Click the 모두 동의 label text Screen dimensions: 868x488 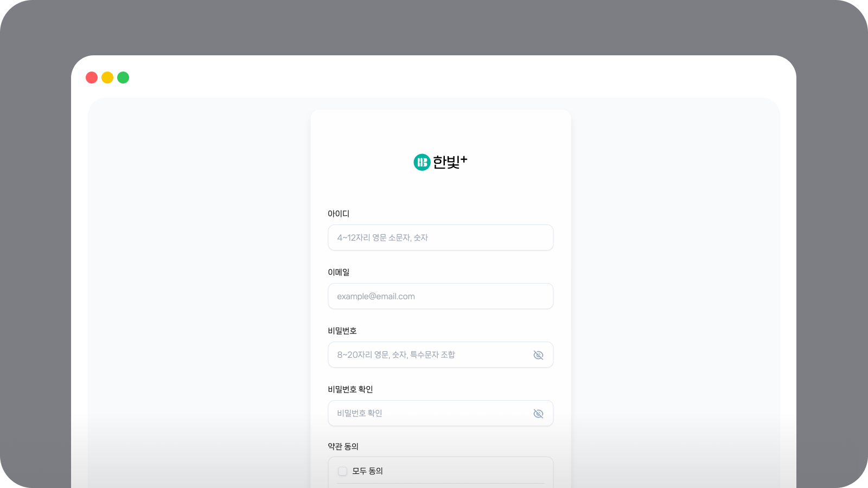(x=368, y=471)
